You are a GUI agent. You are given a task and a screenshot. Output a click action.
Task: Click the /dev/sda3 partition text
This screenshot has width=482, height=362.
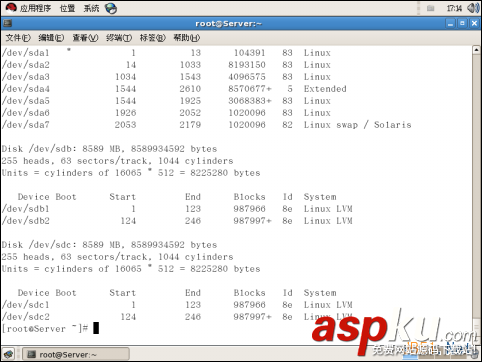click(x=26, y=77)
